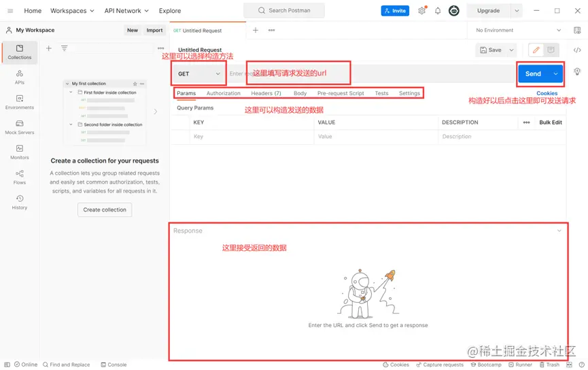Switch to the Headers (7) tab

(266, 93)
